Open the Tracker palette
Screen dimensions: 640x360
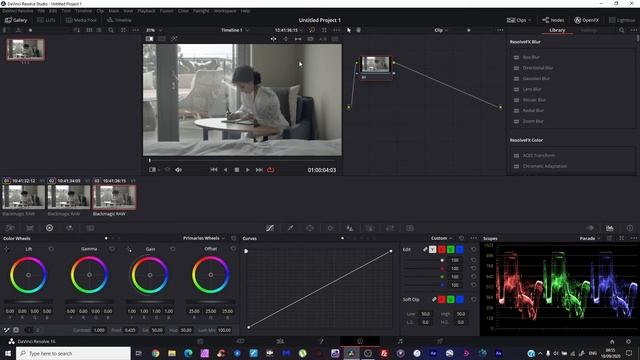(x=330, y=228)
